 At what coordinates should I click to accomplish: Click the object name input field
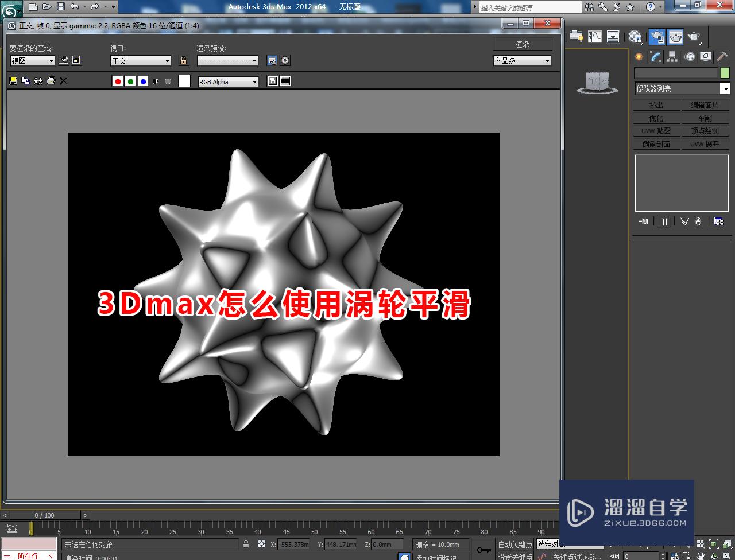coord(676,73)
